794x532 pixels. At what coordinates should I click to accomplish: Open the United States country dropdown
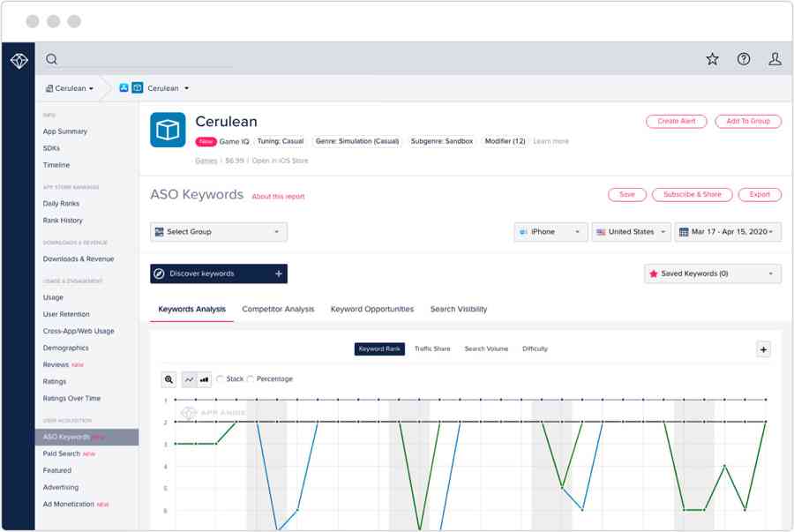[632, 232]
